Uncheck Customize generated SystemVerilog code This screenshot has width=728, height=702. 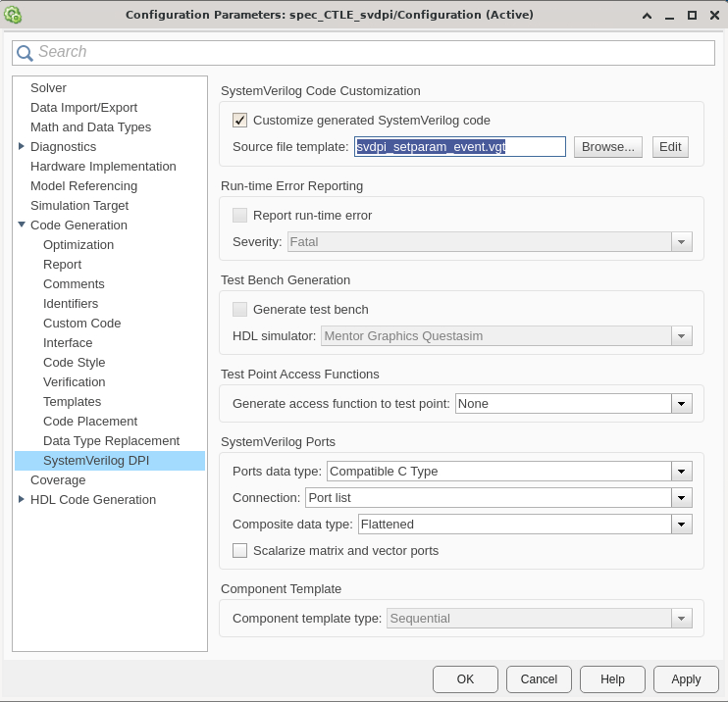(239, 121)
